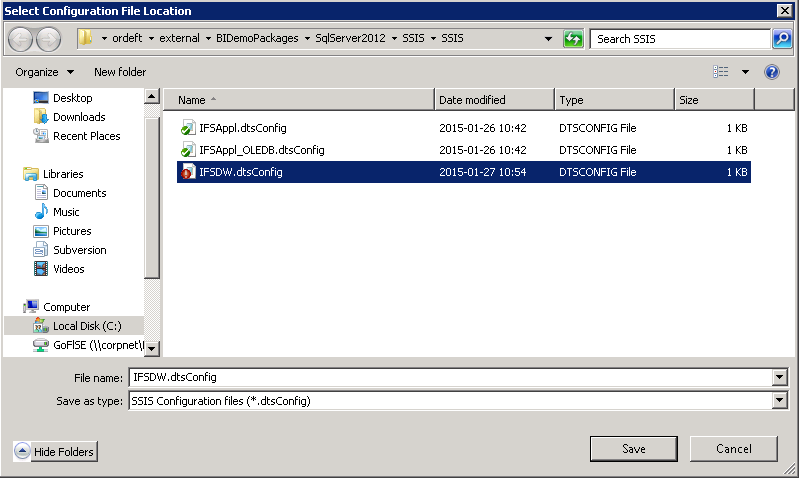This screenshot has width=799, height=480.
Task: Click the change view icon
Action: 721,72
